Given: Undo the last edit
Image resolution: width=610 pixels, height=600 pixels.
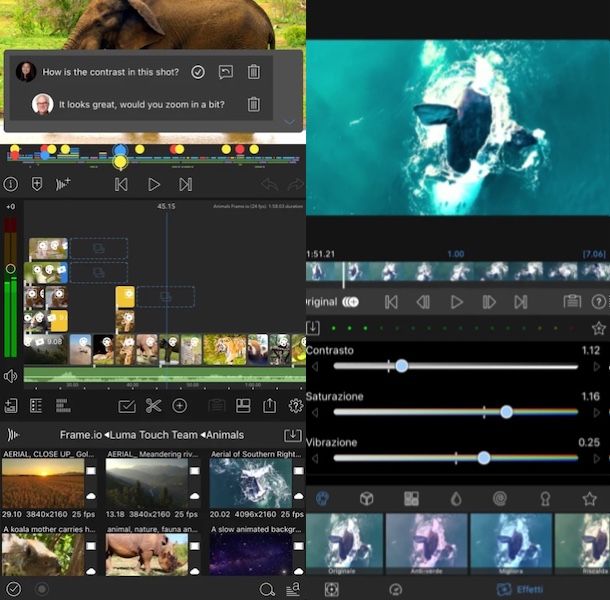Looking at the screenshot, I should point(269,184).
